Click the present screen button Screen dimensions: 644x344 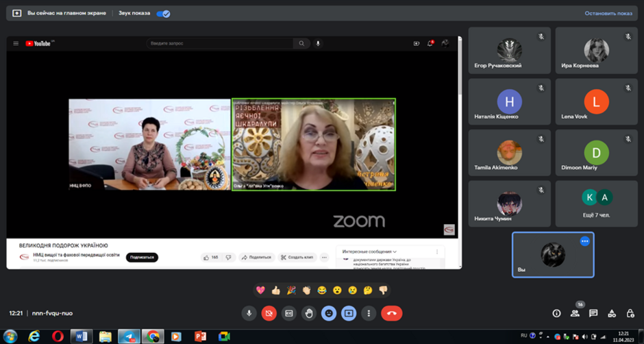tap(349, 313)
